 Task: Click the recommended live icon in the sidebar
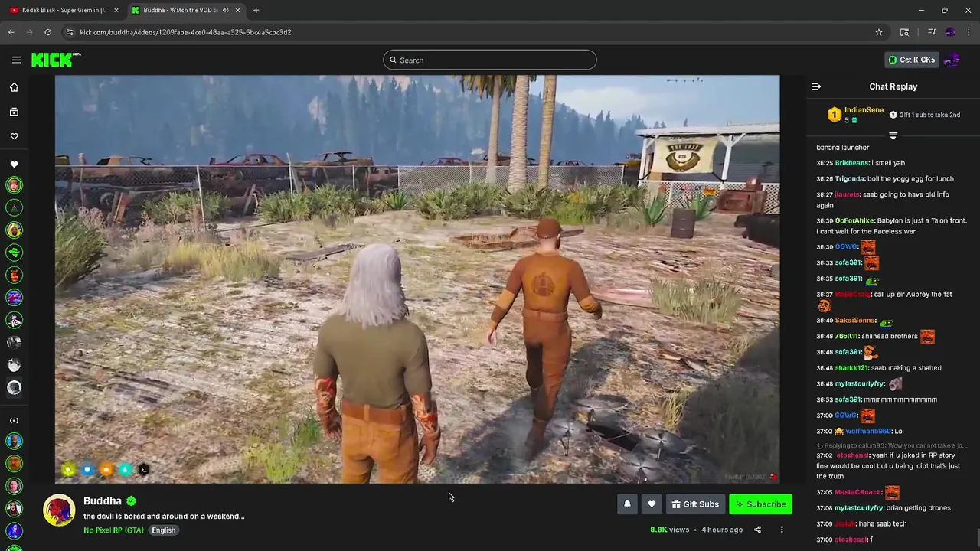coord(14,420)
